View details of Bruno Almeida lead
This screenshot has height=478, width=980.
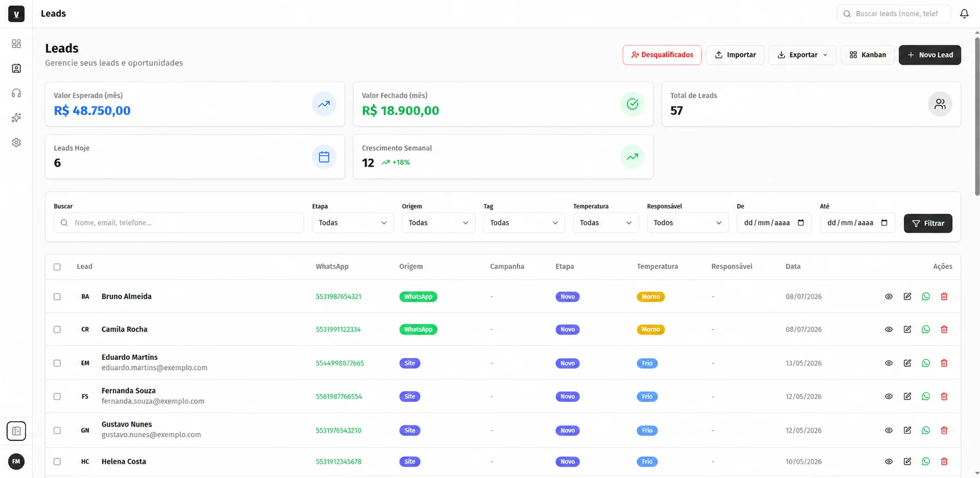[x=889, y=296]
